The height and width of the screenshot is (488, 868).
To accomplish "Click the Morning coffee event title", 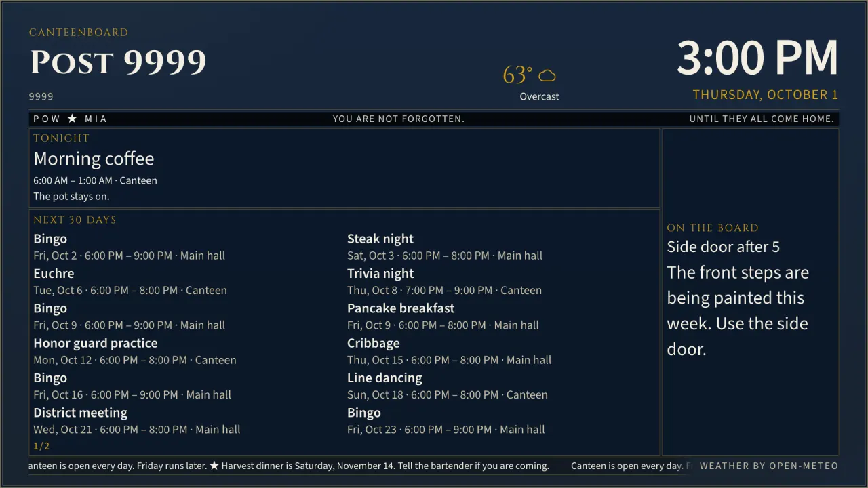I will click(94, 159).
